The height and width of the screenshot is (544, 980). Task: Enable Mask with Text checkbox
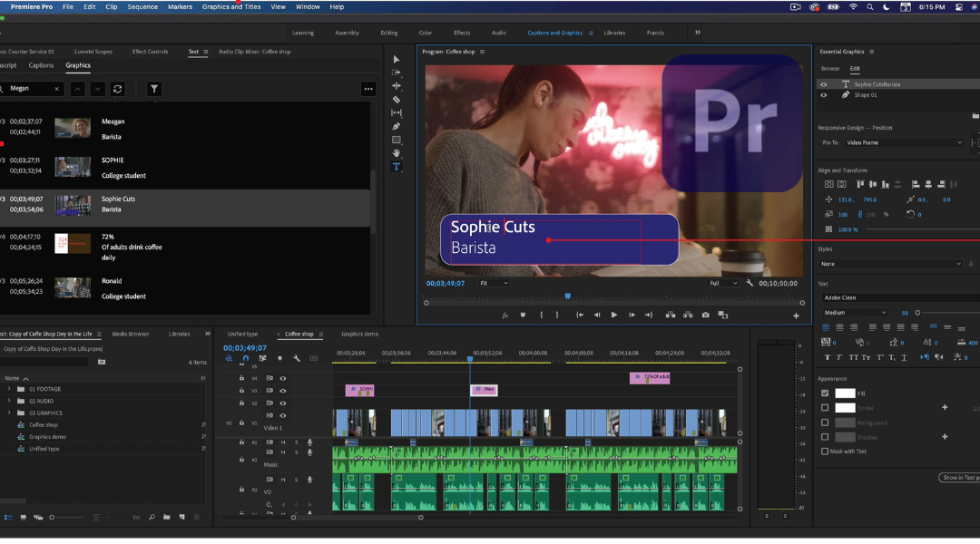click(x=824, y=451)
